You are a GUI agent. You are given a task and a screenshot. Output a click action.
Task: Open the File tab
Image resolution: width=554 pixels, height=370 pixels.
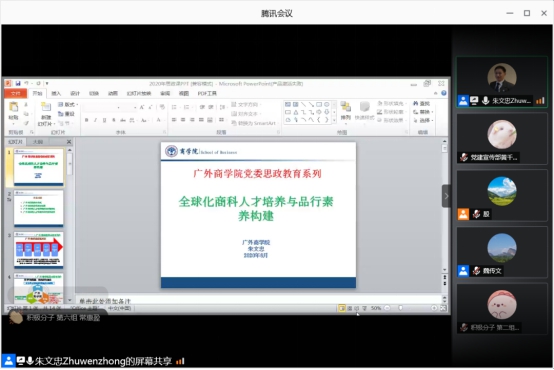click(15, 93)
